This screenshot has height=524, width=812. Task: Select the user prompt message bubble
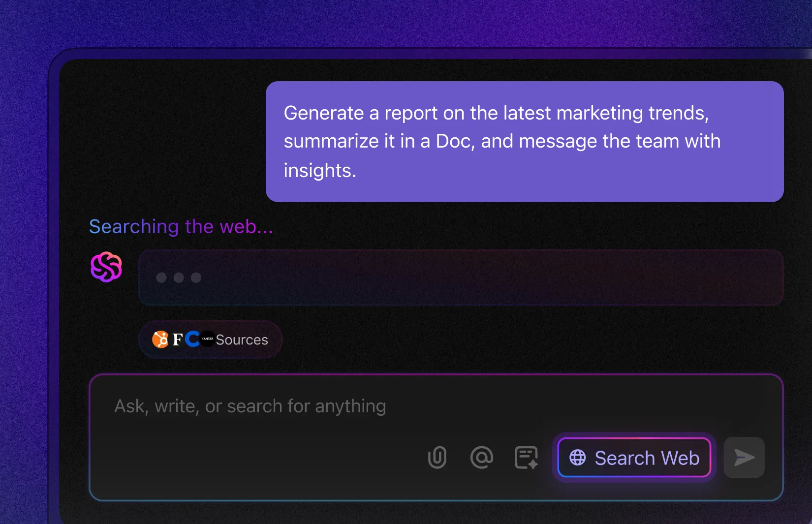tap(525, 142)
